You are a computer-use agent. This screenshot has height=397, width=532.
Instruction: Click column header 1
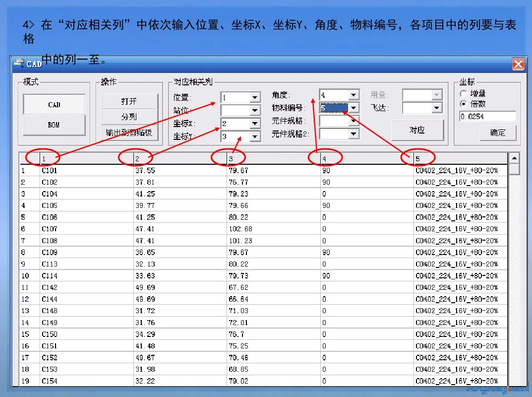[86, 159]
